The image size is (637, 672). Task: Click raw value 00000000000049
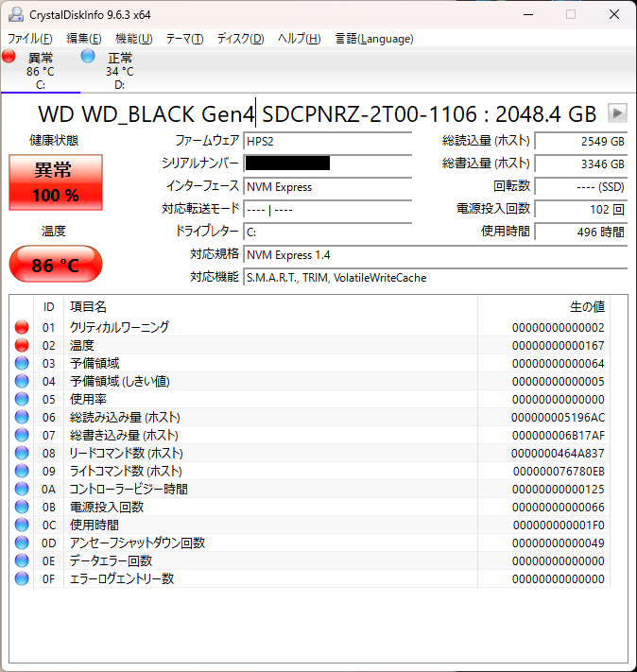click(559, 543)
